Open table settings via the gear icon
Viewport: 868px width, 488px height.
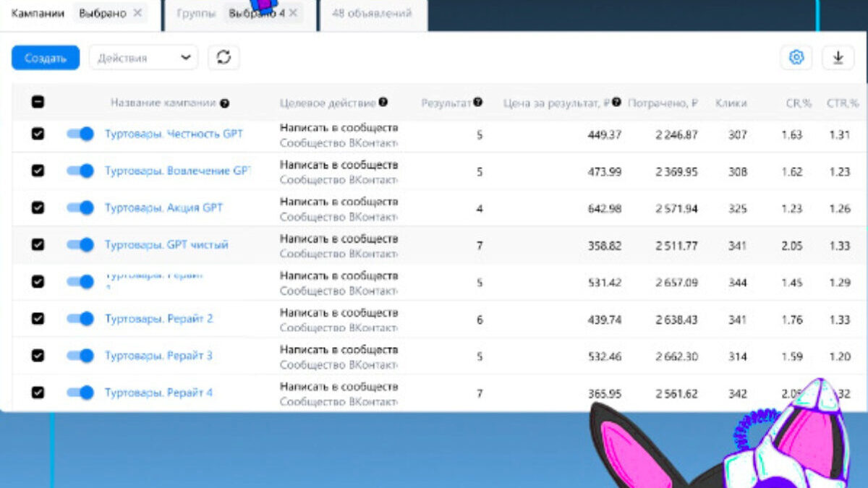click(x=796, y=58)
